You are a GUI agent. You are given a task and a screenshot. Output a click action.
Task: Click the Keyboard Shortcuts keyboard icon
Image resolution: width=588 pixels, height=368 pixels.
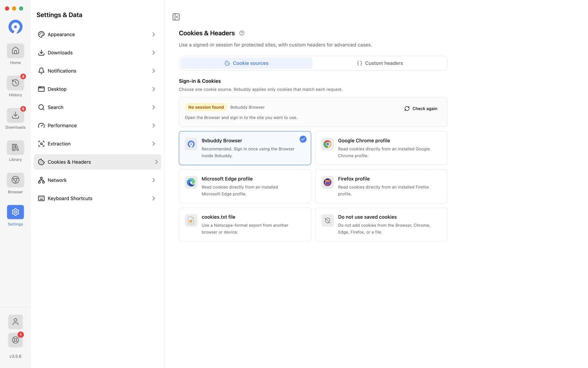click(41, 198)
